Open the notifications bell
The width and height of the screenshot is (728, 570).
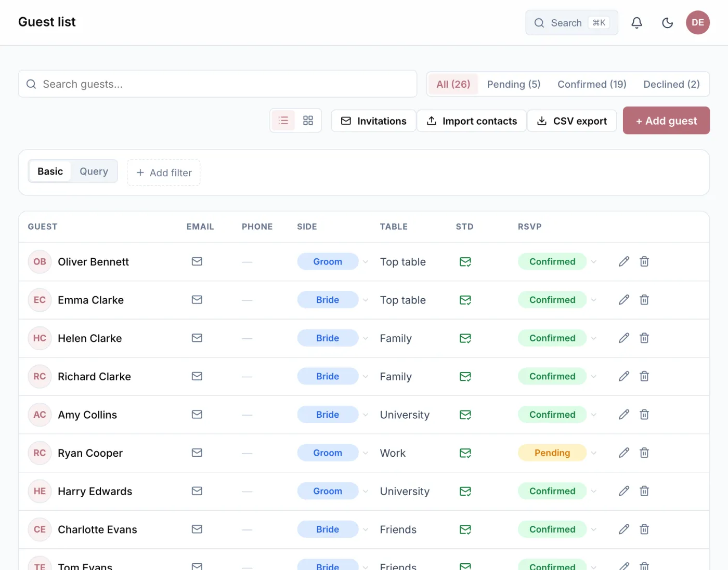(636, 23)
